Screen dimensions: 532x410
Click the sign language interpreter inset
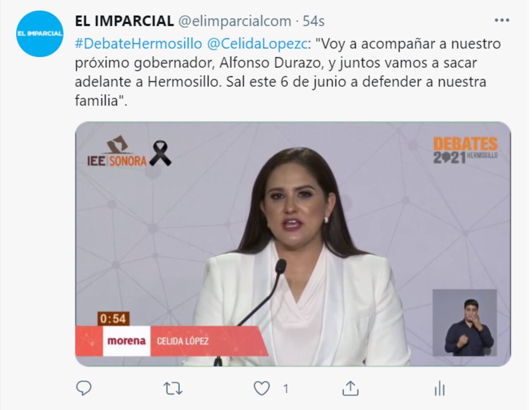(465, 323)
